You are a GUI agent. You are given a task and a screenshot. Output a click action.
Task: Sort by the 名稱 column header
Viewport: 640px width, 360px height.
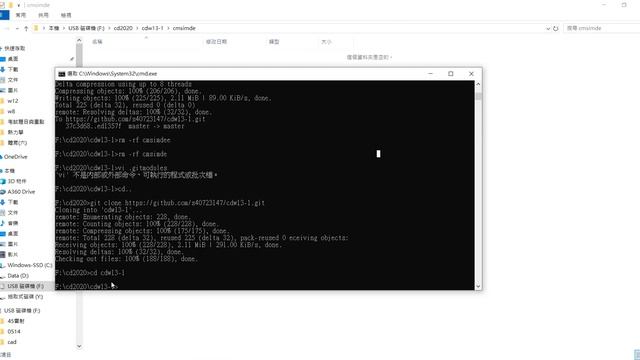pos(97,42)
